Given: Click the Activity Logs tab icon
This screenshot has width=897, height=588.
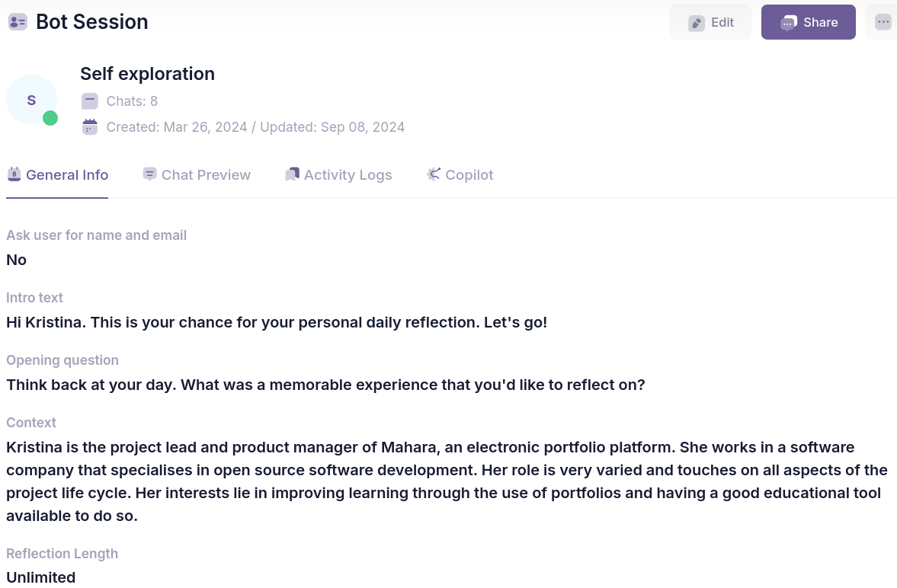Looking at the screenshot, I should point(292,174).
